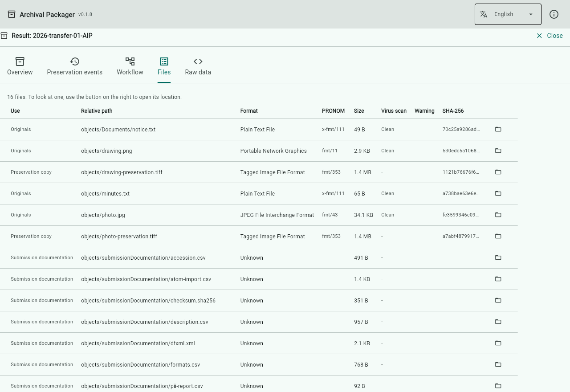Click hash 70c25a9286ad… for notice.txt
The height and width of the screenshot is (392, 570).
pos(461,129)
